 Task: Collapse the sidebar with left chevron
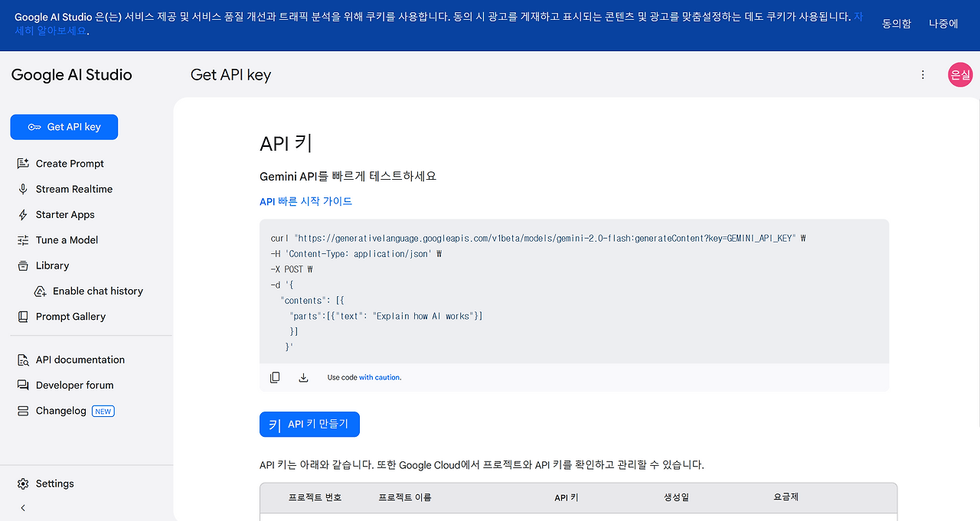pyautogui.click(x=23, y=507)
